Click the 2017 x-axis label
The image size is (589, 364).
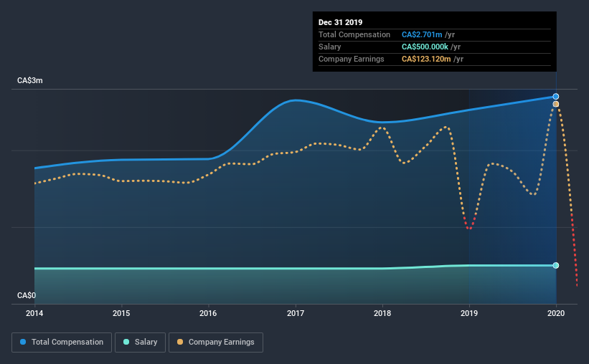[x=296, y=313]
